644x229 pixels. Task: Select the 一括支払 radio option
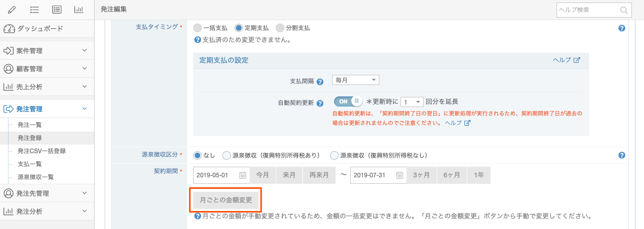[x=197, y=28]
